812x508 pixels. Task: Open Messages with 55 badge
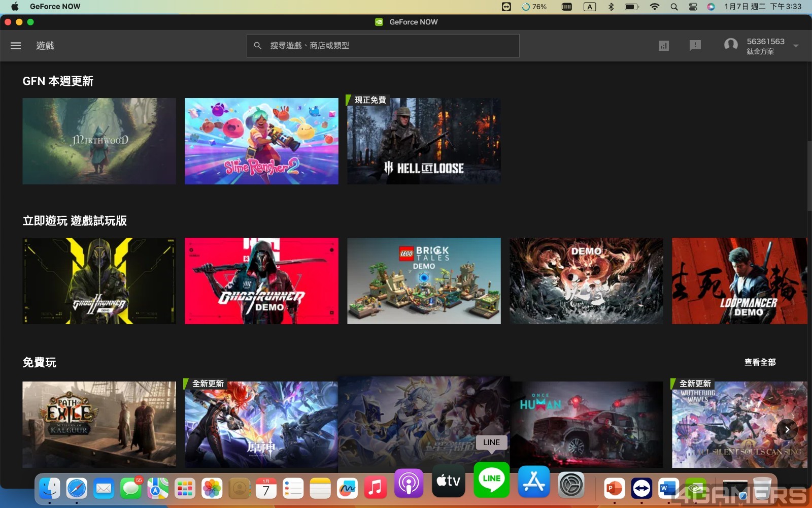(131, 488)
